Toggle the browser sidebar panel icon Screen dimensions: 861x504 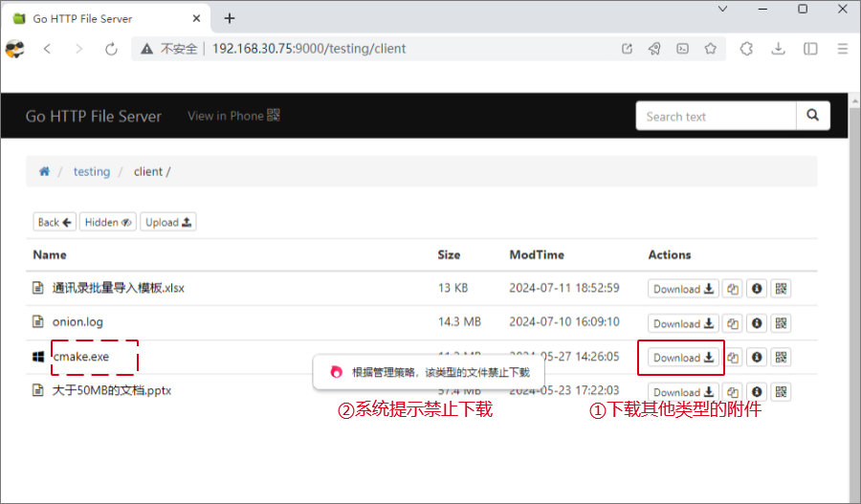click(810, 49)
